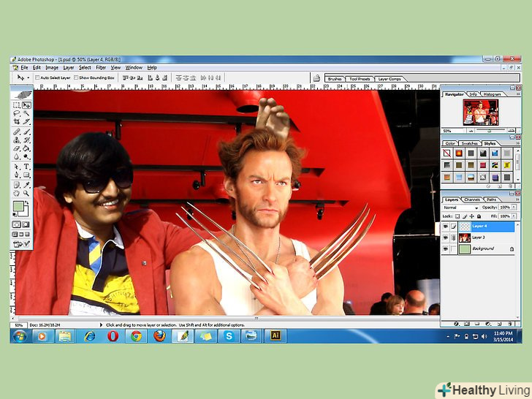Open Google Chrome from the taskbar
The height and width of the screenshot is (399, 532).
point(137,336)
